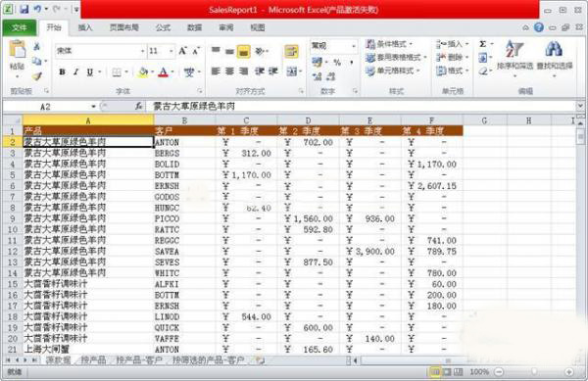Align cell text left
The width and height of the screenshot is (588, 381).
216,71
